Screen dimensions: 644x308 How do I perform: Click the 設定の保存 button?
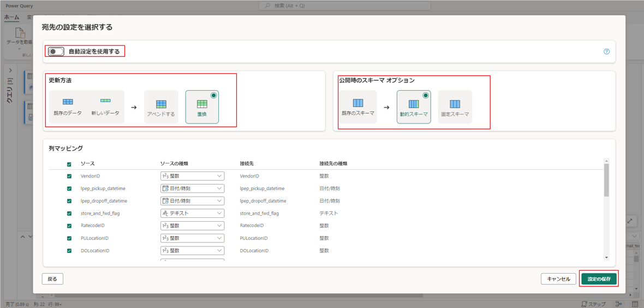tap(599, 279)
